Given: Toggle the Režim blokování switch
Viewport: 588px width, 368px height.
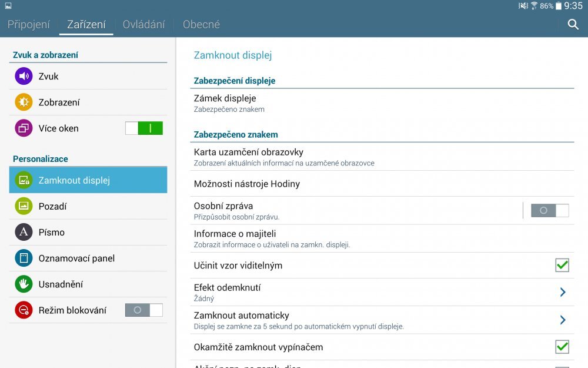Looking at the screenshot, I should [x=143, y=310].
